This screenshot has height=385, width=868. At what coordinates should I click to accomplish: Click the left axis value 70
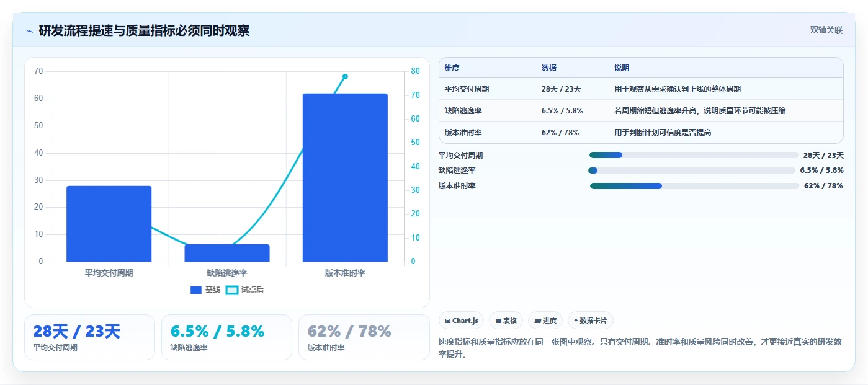pyautogui.click(x=38, y=71)
